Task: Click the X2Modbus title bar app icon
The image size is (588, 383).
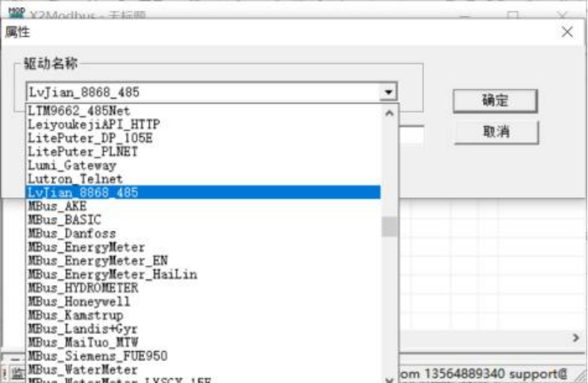Action: point(16,14)
